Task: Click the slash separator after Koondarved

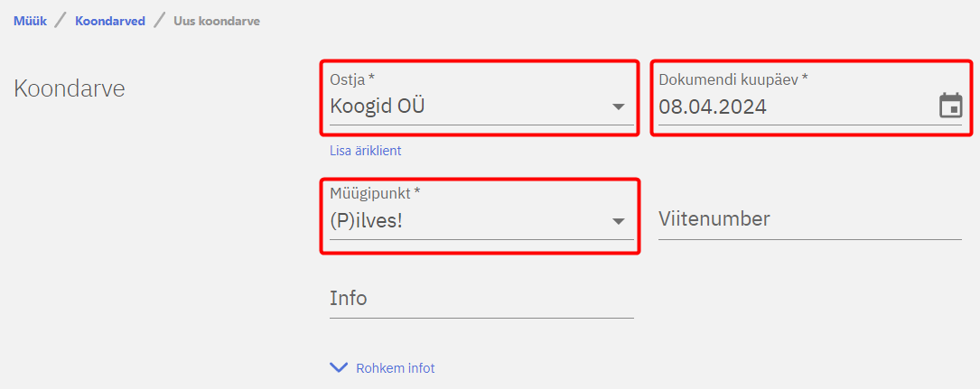Action: [x=159, y=21]
